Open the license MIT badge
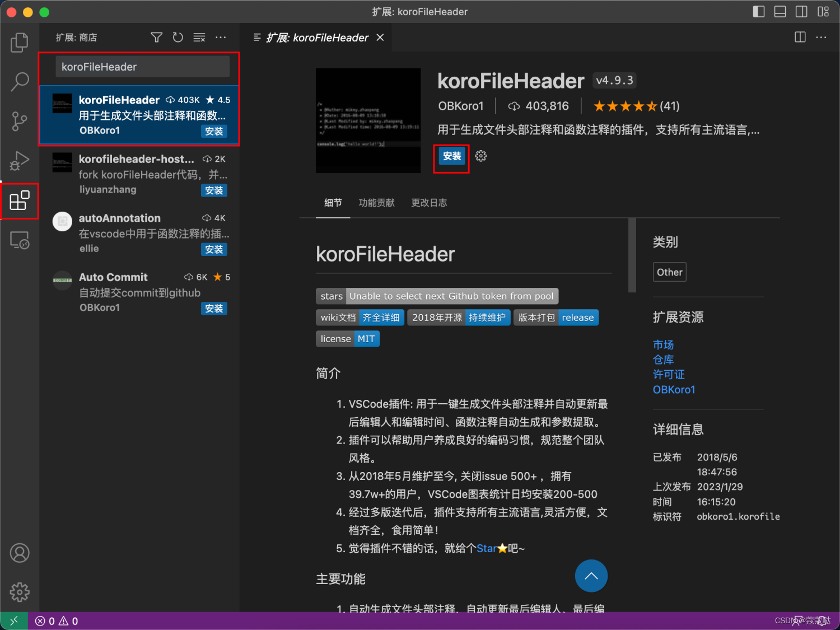 [348, 339]
